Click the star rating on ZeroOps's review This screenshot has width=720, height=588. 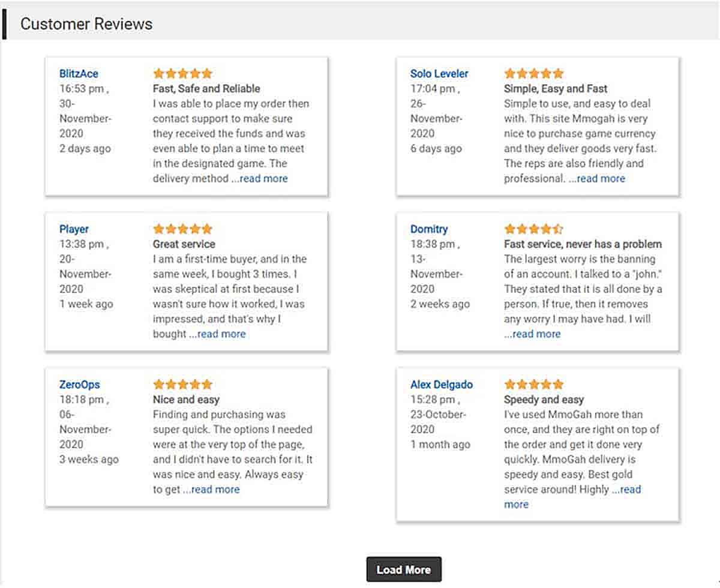[182, 385]
